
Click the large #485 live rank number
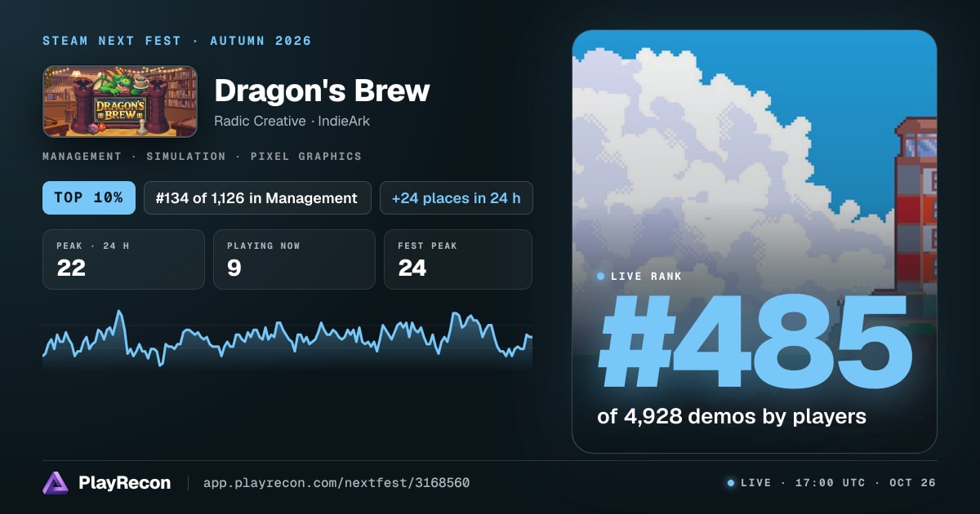point(755,343)
